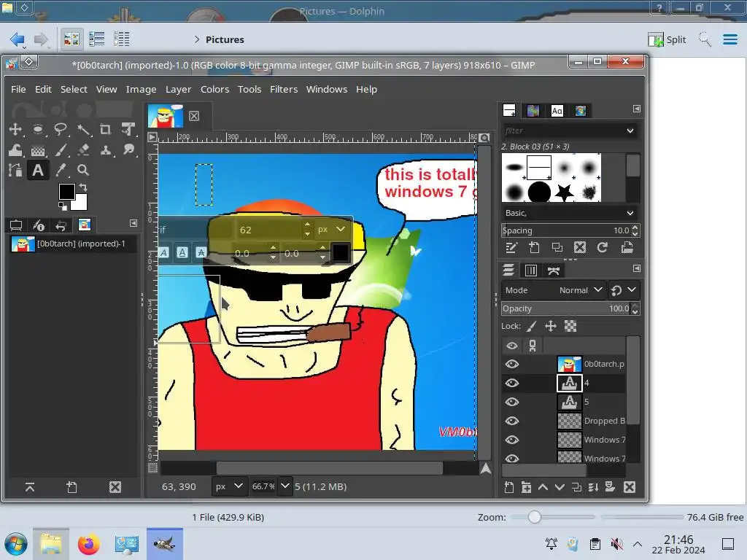
Task: Delete the selected layer
Action: point(630,487)
